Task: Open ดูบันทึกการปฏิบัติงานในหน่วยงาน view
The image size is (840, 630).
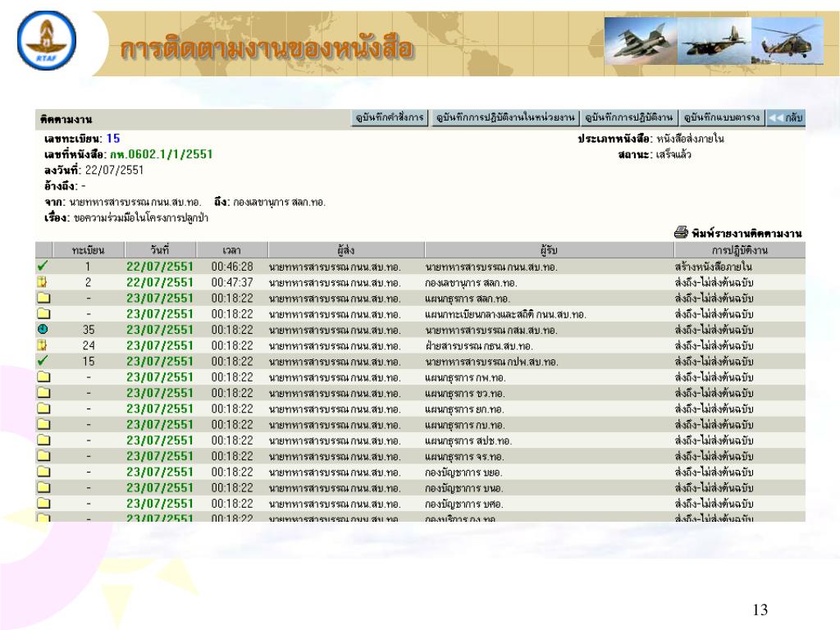Action: [504, 117]
